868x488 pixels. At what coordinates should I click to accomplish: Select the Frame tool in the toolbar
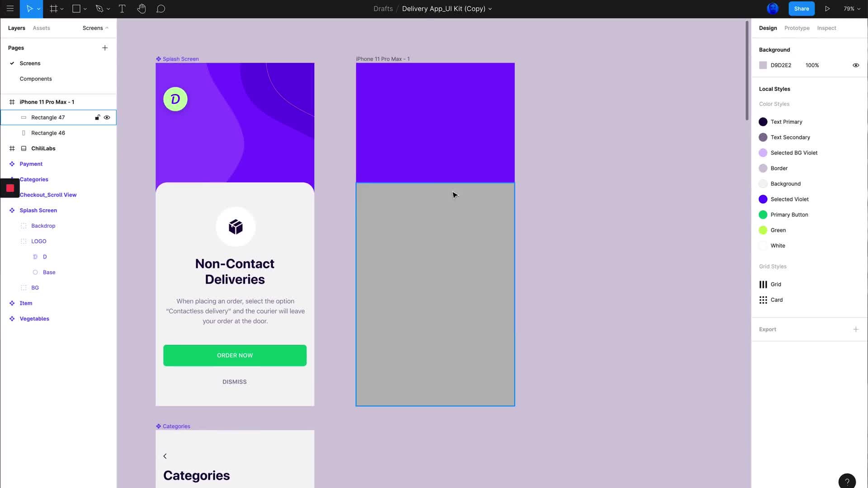pos(53,9)
